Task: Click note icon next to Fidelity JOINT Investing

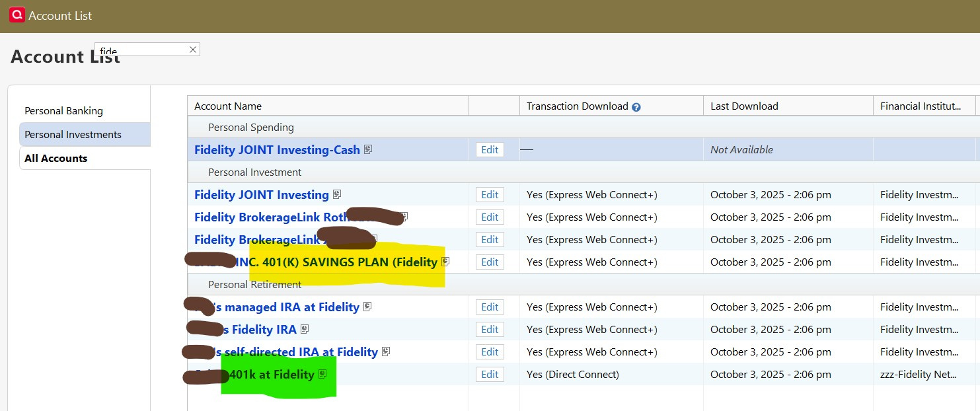Action: tap(337, 194)
